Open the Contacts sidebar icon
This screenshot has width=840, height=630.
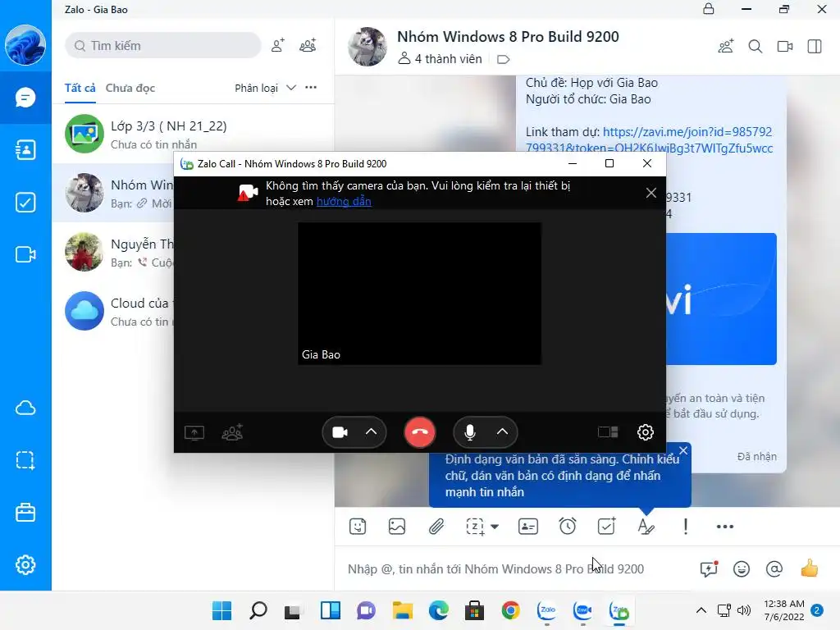tap(25, 150)
